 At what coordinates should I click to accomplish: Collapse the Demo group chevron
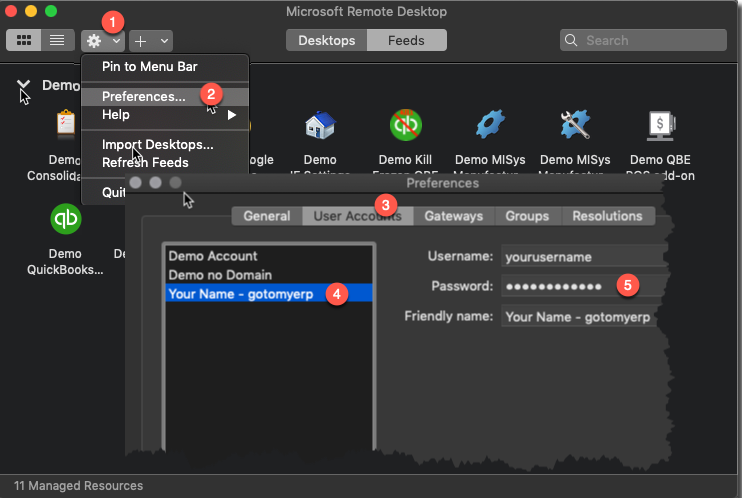pyautogui.click(x=23, y=85)
